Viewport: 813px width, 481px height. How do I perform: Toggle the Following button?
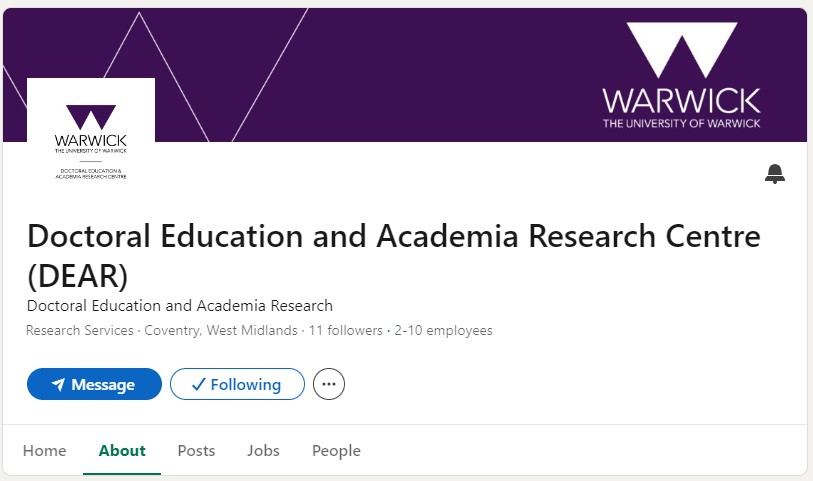point(237,384)
